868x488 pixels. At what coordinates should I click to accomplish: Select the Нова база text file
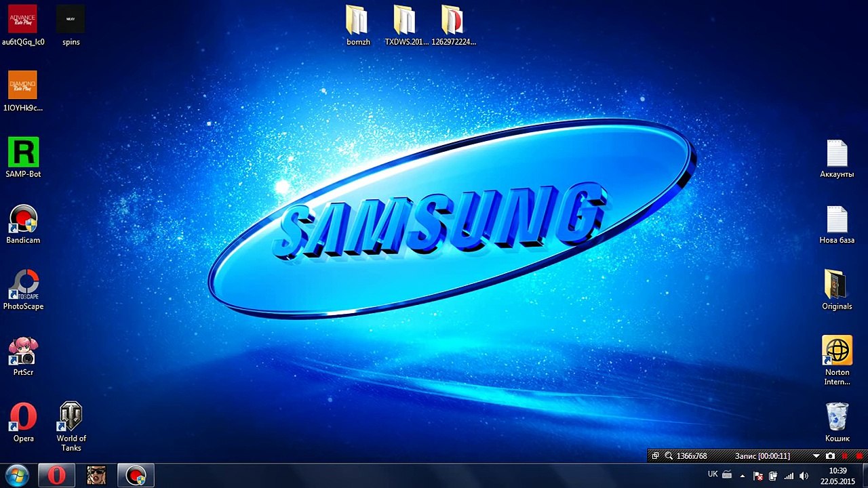pos(837,224)
